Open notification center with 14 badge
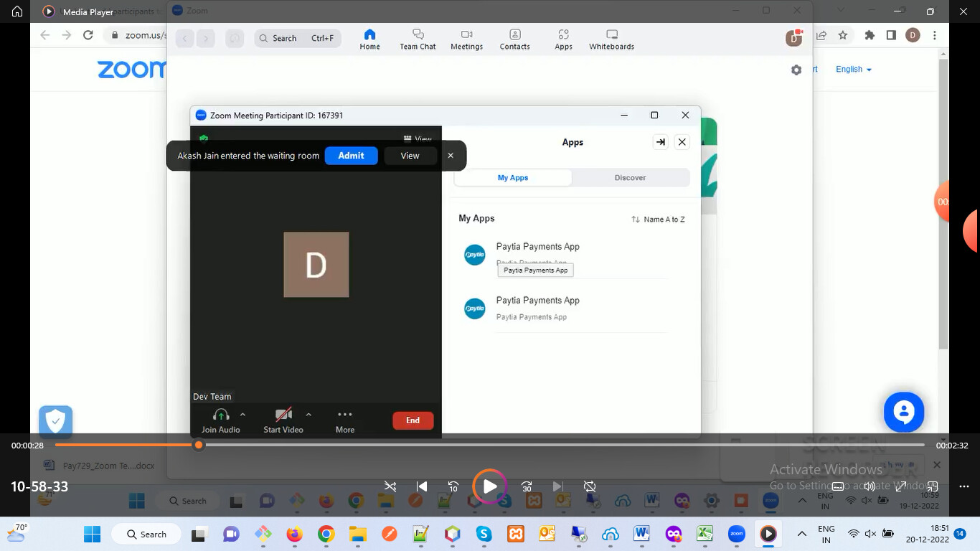The height and width of the screenshot is (551, 980). pos(960,534)
